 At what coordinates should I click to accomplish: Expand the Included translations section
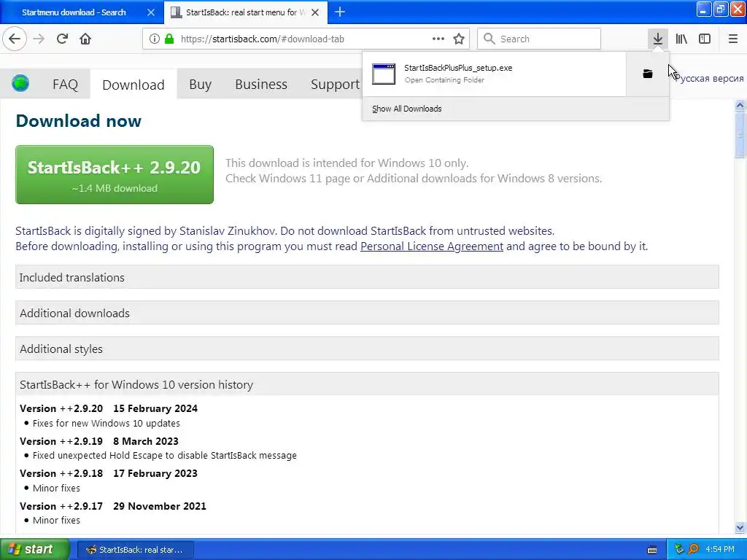pos(367,277)
